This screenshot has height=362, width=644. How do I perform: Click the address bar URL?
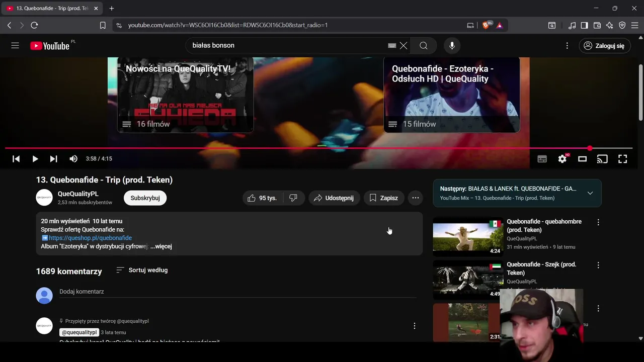(x=228, y=25)
